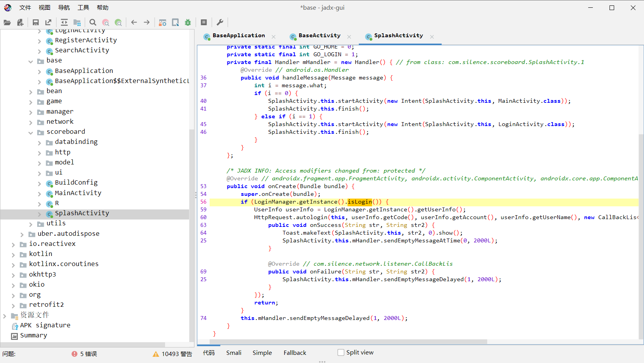The width and height of the screenshot is (644, 363).
Task: Select SearchActivity in the class tree
Action: pos(82,50)
